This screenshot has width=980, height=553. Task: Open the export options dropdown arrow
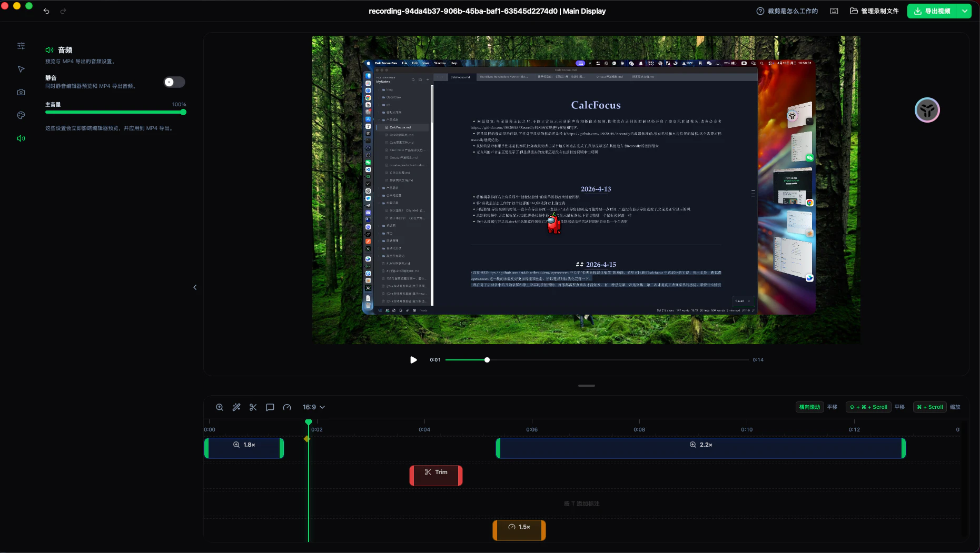coord(965,11)
